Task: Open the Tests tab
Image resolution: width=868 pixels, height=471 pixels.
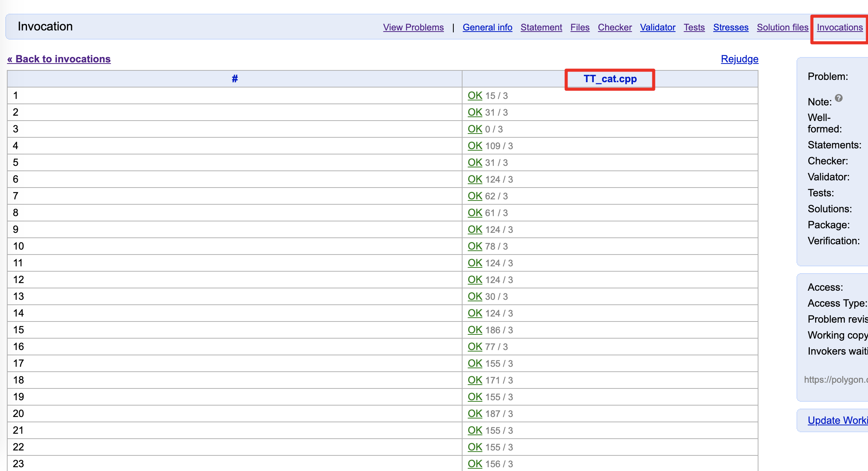Action: click(694, 27)
